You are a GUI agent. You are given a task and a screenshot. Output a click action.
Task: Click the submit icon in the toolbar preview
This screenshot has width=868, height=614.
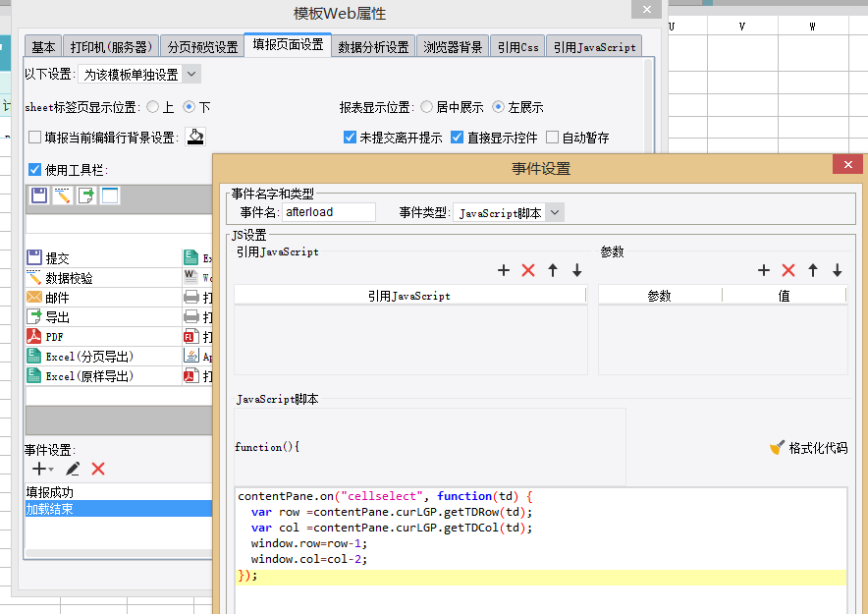[39, 195]
